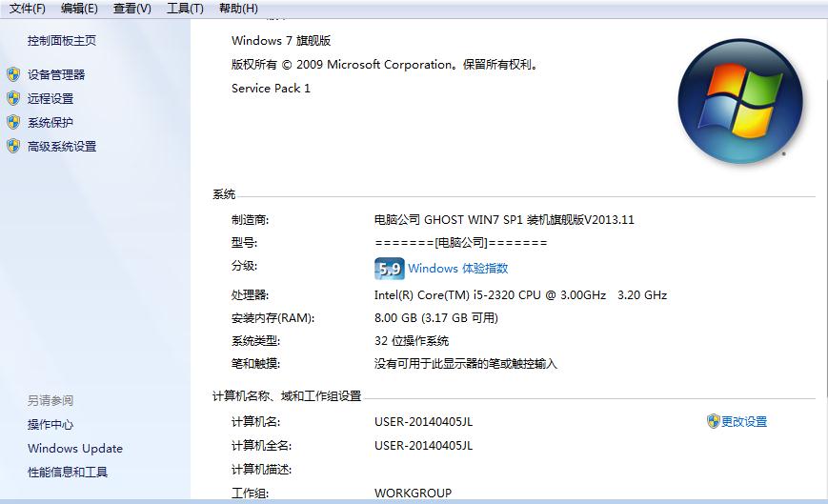Viewport: 828px width, 504px height.
Task: Click the 制造商: label
Action: 250,219
